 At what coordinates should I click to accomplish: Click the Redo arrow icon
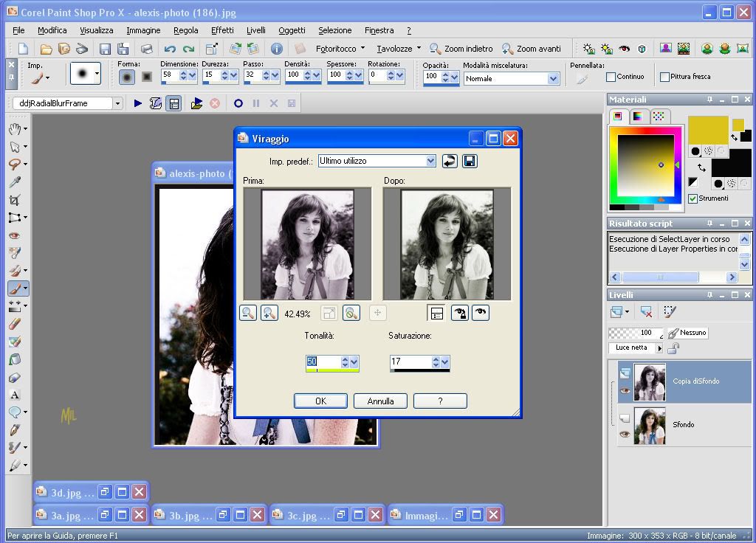[188, 49]
